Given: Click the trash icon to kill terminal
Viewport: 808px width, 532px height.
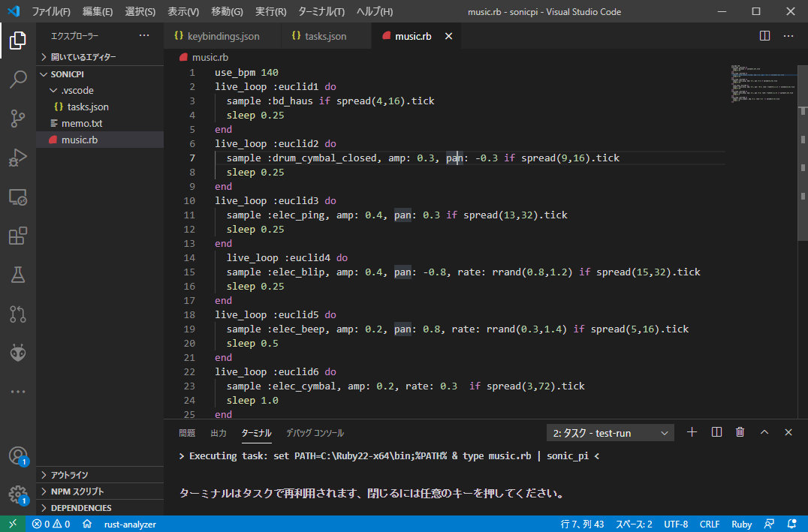Looking at the screenshot, I should point(740,432).
